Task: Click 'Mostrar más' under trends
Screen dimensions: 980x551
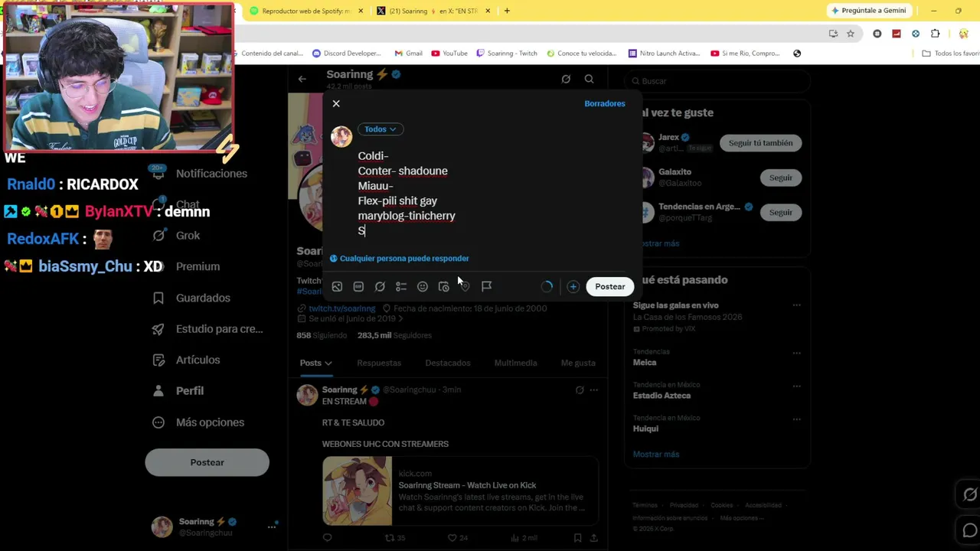Action: pyautogui.click(x=655, y=455)
